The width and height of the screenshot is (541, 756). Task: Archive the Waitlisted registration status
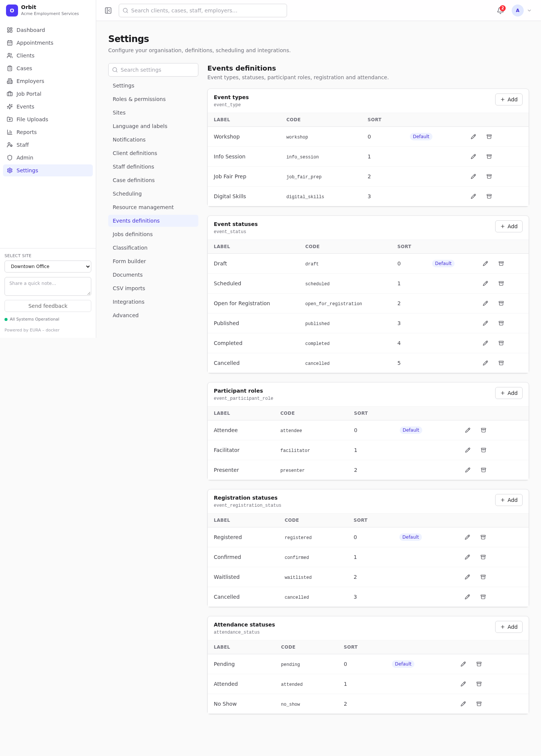483,577
